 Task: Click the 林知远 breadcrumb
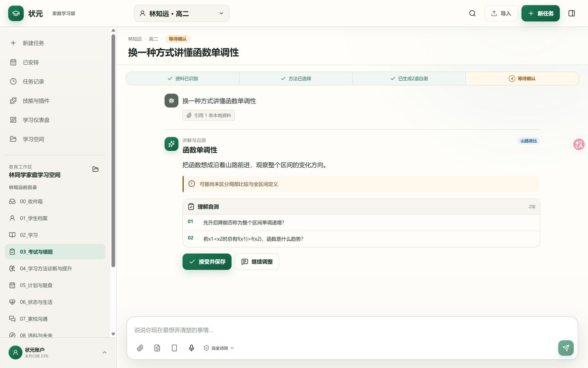(135, 39)
